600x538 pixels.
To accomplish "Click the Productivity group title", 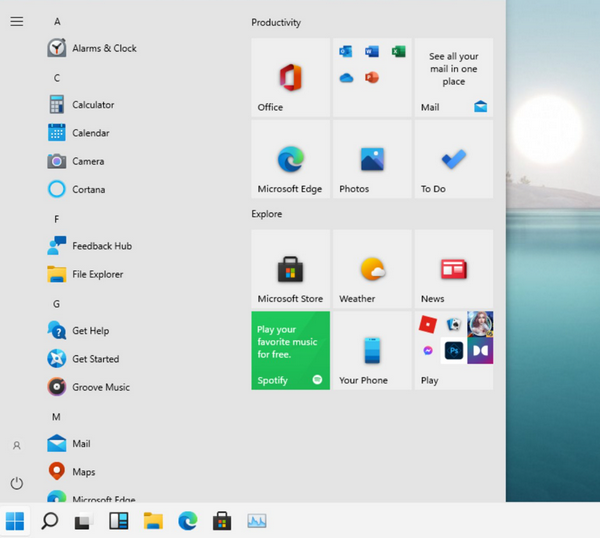I will 276,23.
